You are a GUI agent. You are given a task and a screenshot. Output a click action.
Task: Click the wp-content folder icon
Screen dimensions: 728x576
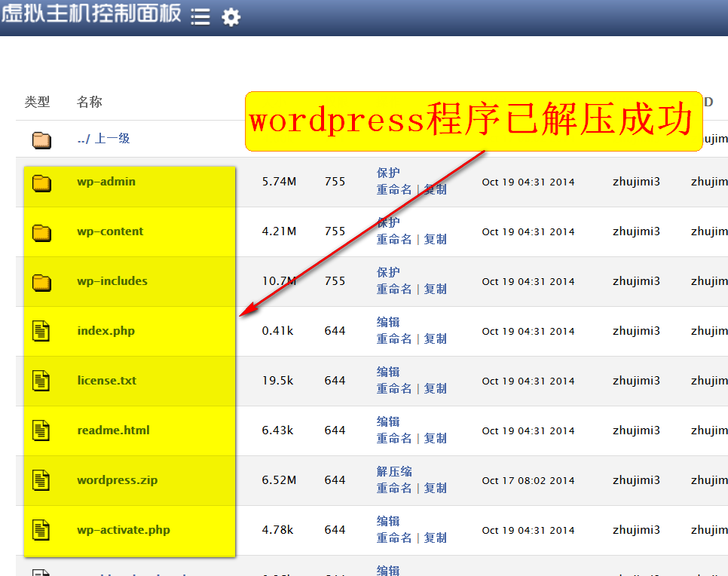point(41,233)
